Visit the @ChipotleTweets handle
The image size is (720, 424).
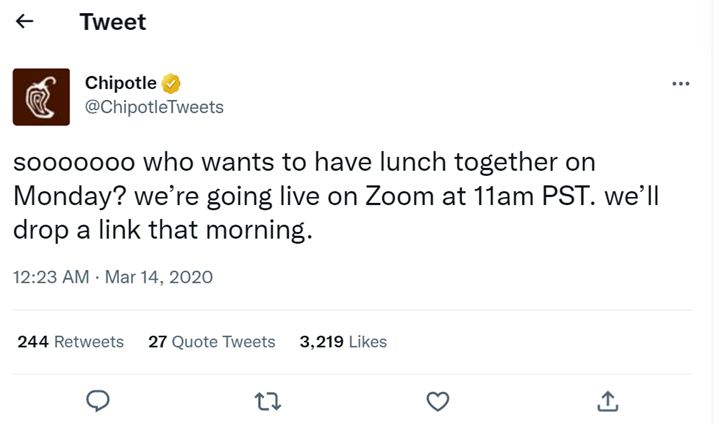pos(154,107)
